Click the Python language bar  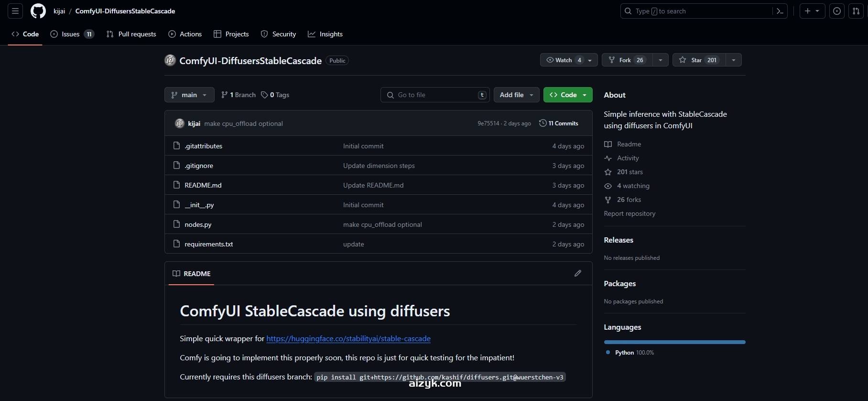pyautogui.click(x=674, y=342)
